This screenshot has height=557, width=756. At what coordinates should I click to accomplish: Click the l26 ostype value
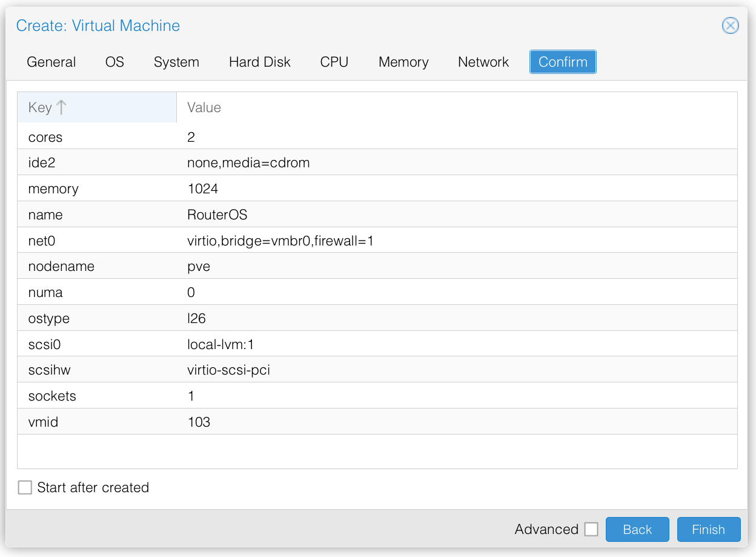[x=197, y=318]
